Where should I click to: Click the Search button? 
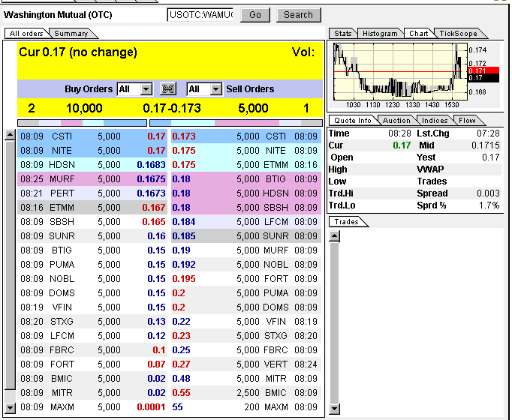coord(299,15)
